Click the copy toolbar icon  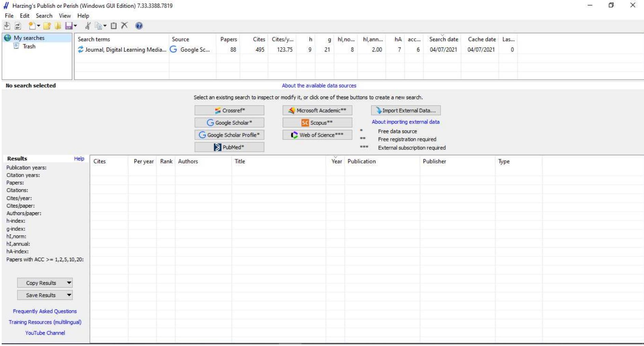[x=98, y=26]
